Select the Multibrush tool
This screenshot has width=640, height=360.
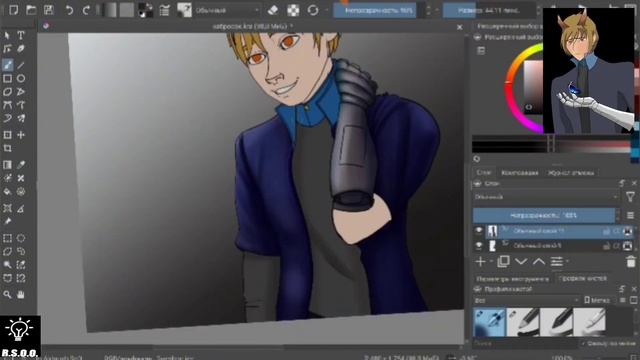(x=21, y=119)
